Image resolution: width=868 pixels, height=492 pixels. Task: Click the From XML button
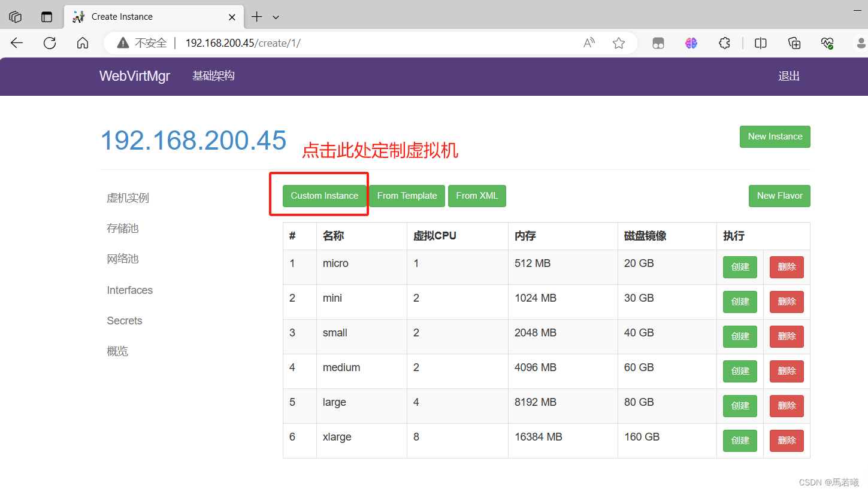coord(477,196)
